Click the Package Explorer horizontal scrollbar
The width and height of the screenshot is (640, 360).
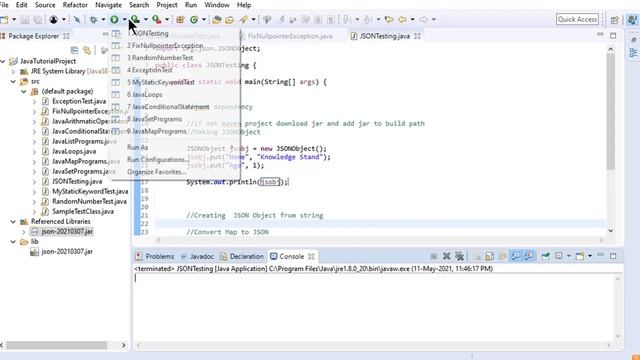pyautogui.click(x=57, y=345)
